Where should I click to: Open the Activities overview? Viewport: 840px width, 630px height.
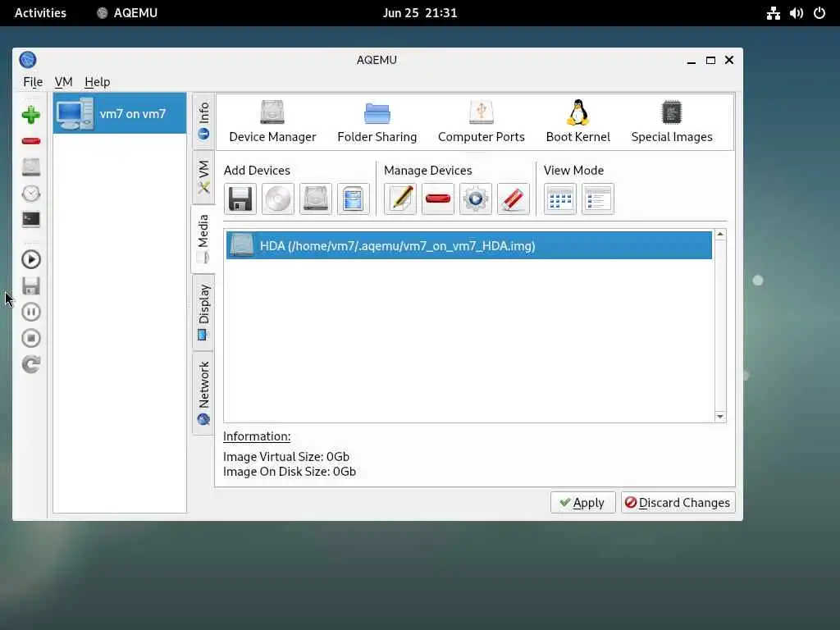click(40, 13)
